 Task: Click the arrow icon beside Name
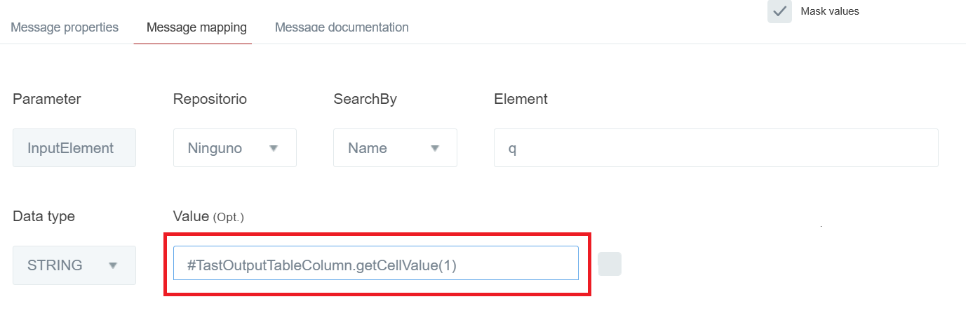pyautogui.click(x=434, y=148)
